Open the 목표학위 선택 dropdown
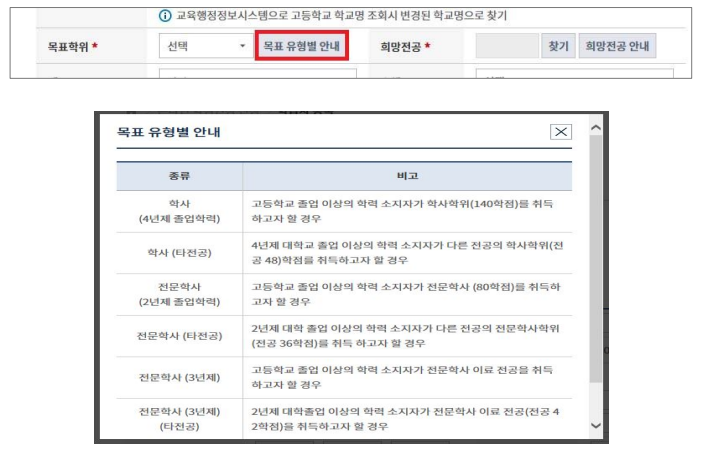The width and height of the screenshot is (703, 451). (206, 46)
